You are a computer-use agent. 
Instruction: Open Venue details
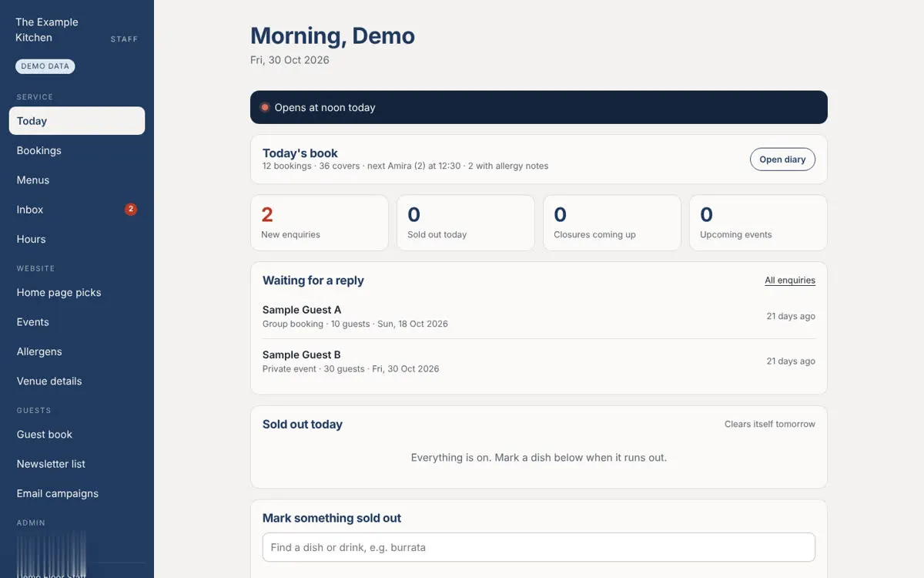click(77, 381)
